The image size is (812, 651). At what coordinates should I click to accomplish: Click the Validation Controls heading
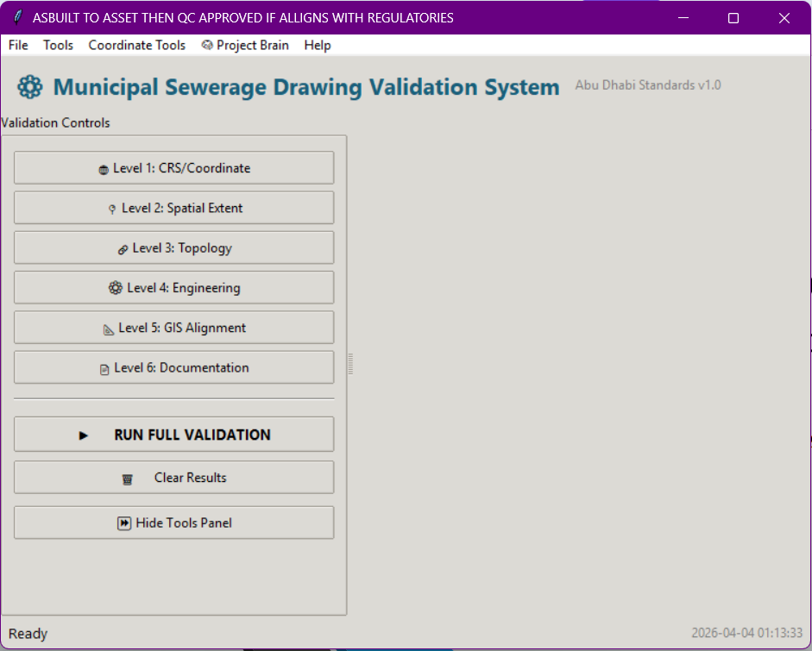[x=55, y=122]
